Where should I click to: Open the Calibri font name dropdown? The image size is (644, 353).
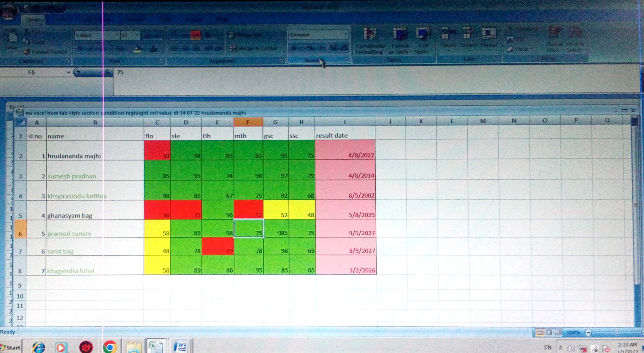[x=117, y=35]
